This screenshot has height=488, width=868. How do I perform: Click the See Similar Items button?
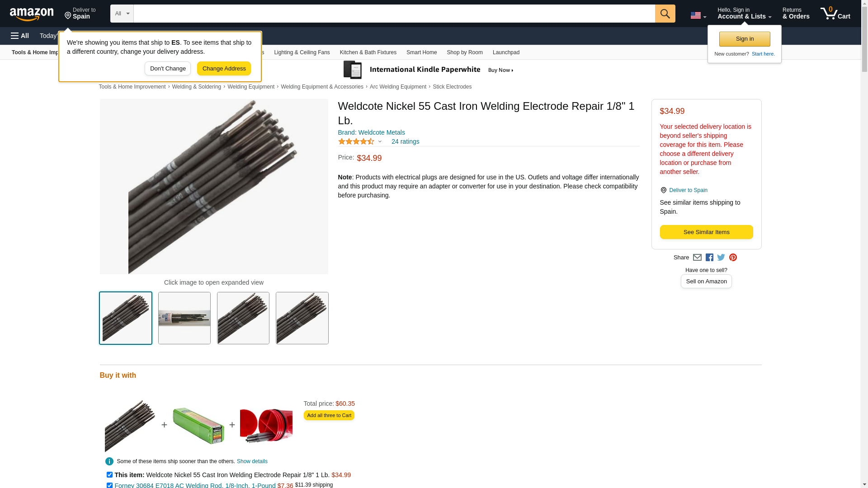coord(706,232)
